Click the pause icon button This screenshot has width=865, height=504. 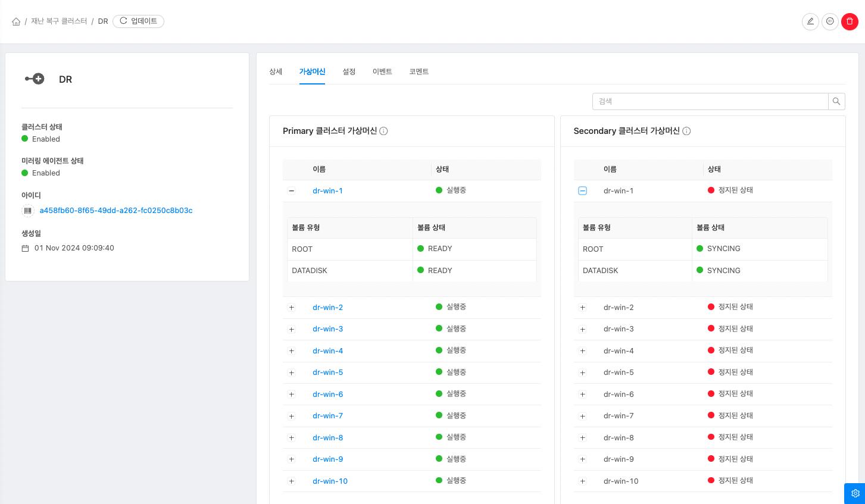click(x=830, y=21)
